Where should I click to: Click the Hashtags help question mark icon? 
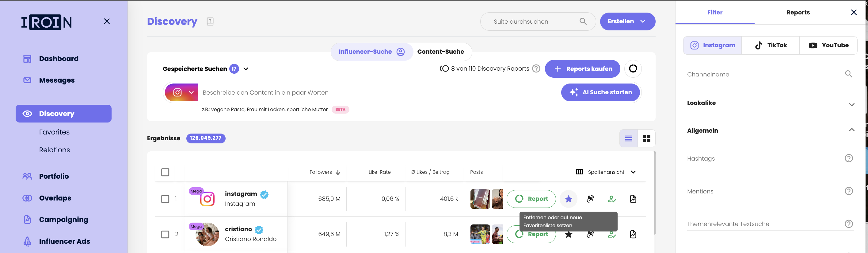pyautogui.click(x=848, y=158)
